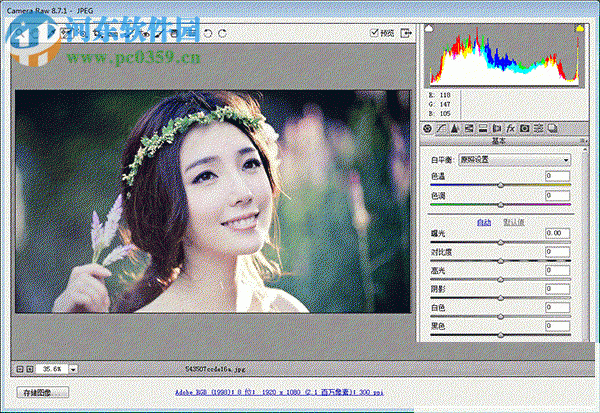The height and width of the screenshot is (413, 600).
Task: Click the 高光 value input field
Action: click(558, 270)
